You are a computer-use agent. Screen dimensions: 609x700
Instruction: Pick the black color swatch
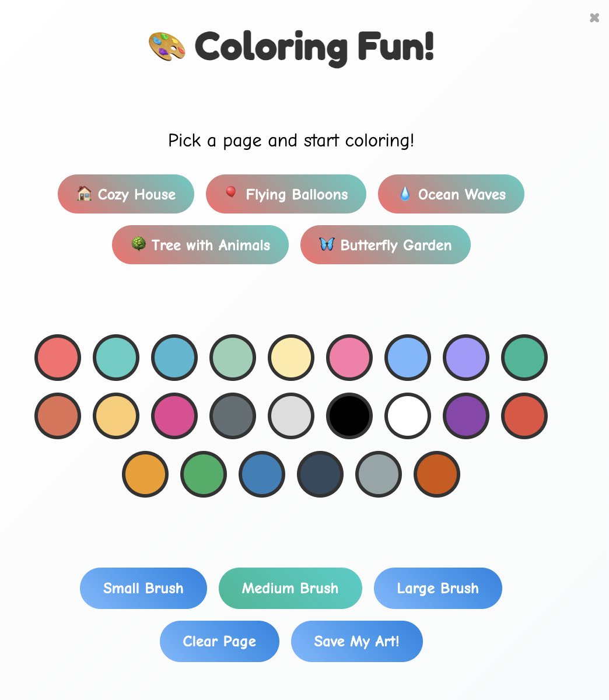point(349,416)
